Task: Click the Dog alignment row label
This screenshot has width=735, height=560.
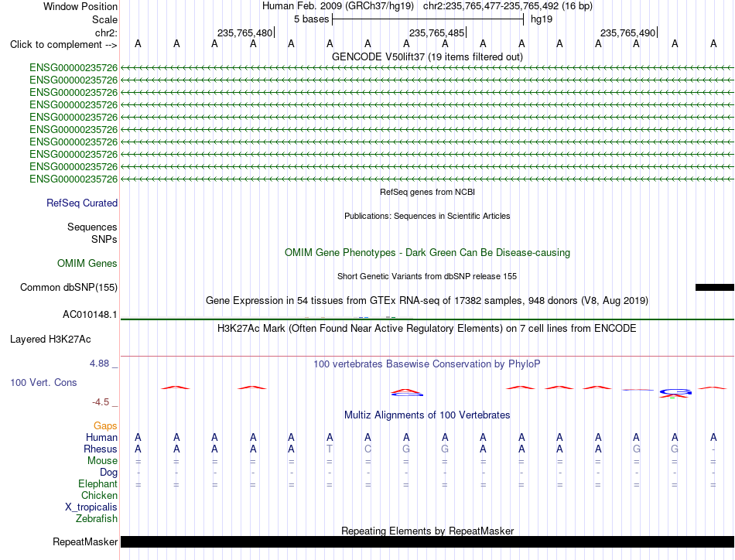Action: [x=108, y=473]
